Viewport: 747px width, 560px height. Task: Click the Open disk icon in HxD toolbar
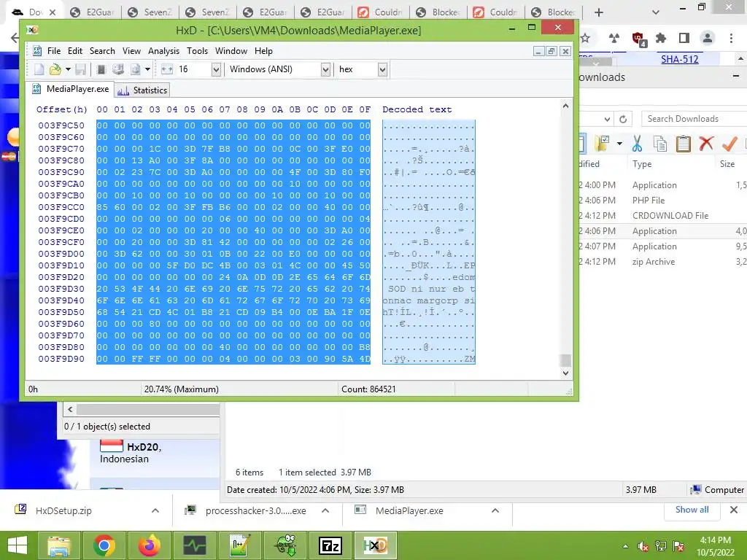pos(117,69)
